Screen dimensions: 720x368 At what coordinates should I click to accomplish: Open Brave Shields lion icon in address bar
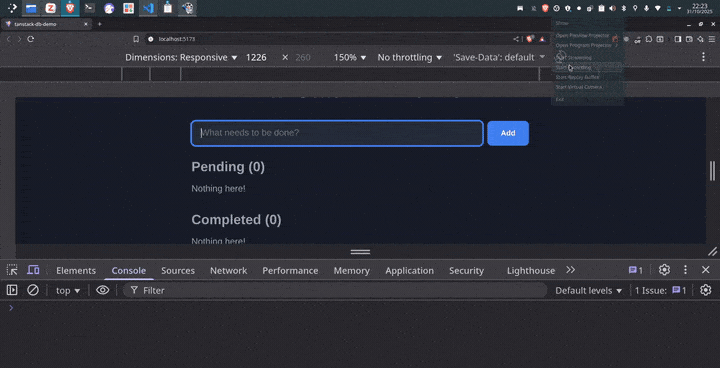tap(529, 39)
